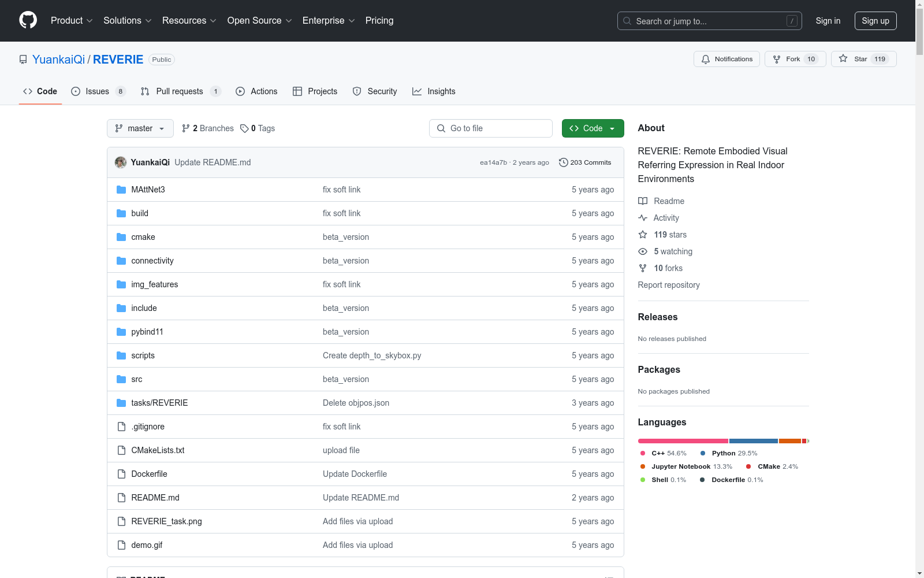
Task: Click the bell icon in Notifications
Action: tap(706, 59)
